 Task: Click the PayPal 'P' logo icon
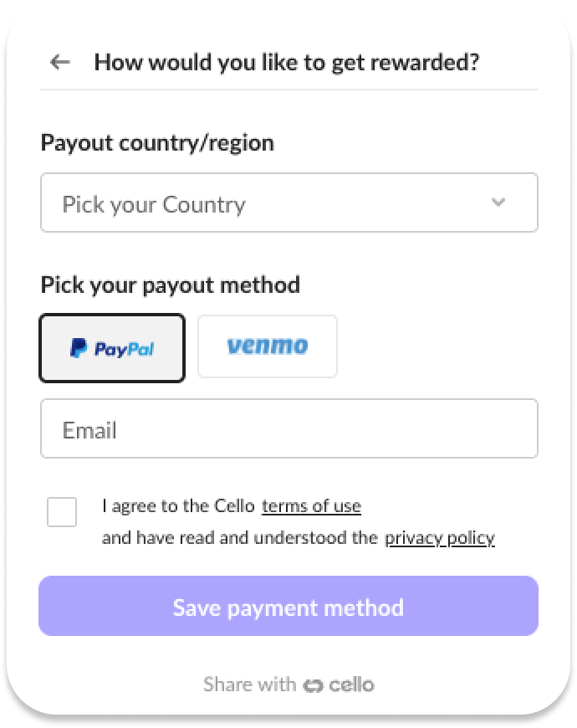click(x=79, y=348)
